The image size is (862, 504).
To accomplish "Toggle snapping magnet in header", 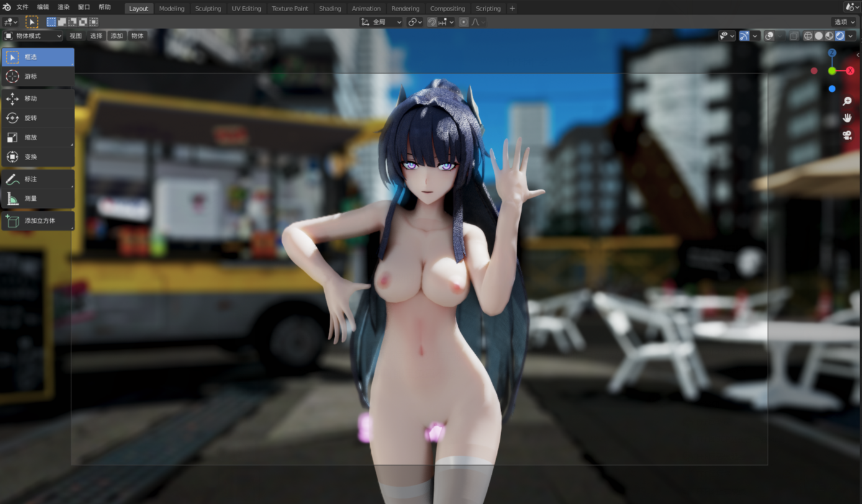I will coord(432,22).
